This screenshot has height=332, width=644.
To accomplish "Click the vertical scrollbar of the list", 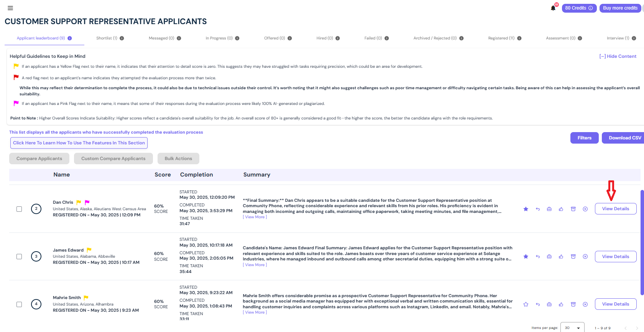I will (x=642, y=242).
